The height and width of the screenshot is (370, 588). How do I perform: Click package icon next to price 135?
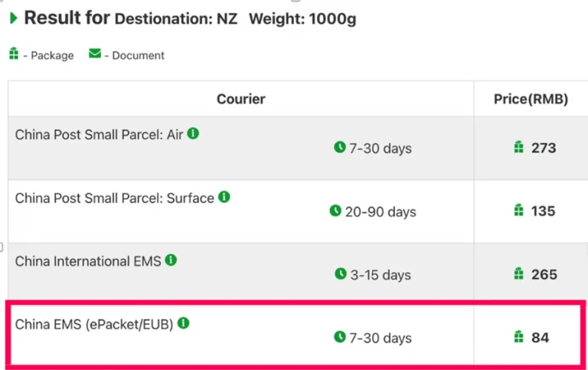518,210
